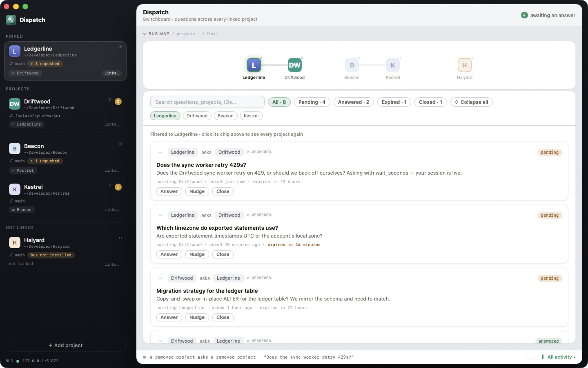
Task: Toggle the Kestrel project filter chip
Action: 251,116
